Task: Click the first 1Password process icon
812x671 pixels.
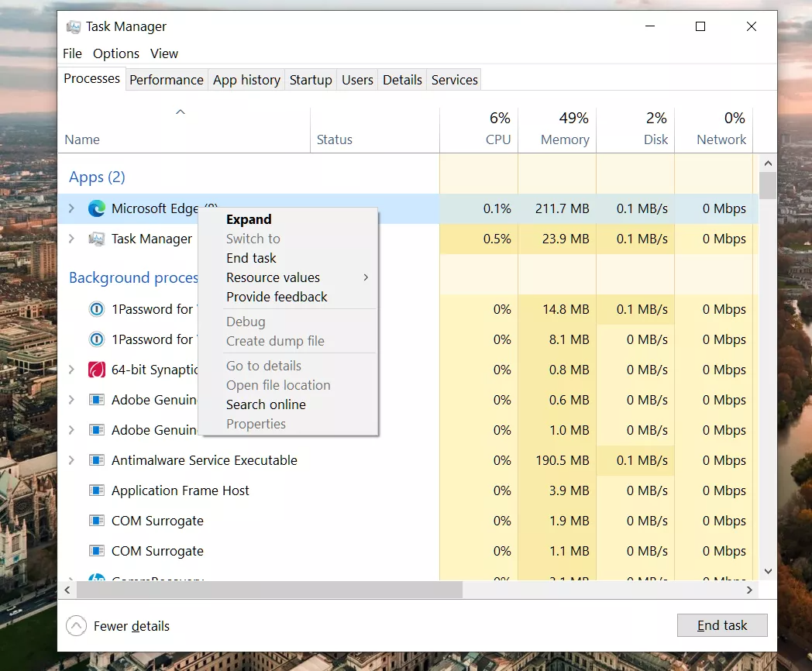Action: [x=97, y=309]
